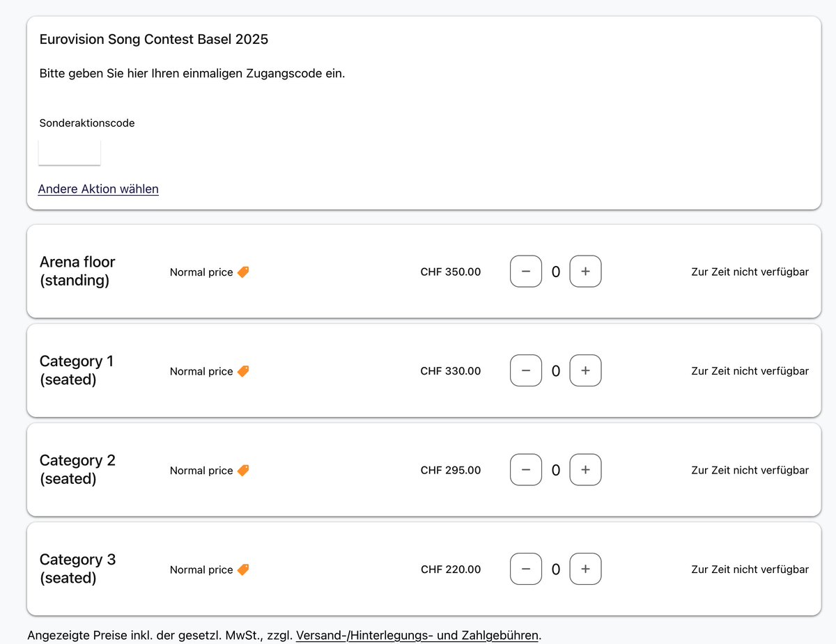Click price tag icon in Category 1 row
The height and width of the screenshot is (644, 836).
243,371
